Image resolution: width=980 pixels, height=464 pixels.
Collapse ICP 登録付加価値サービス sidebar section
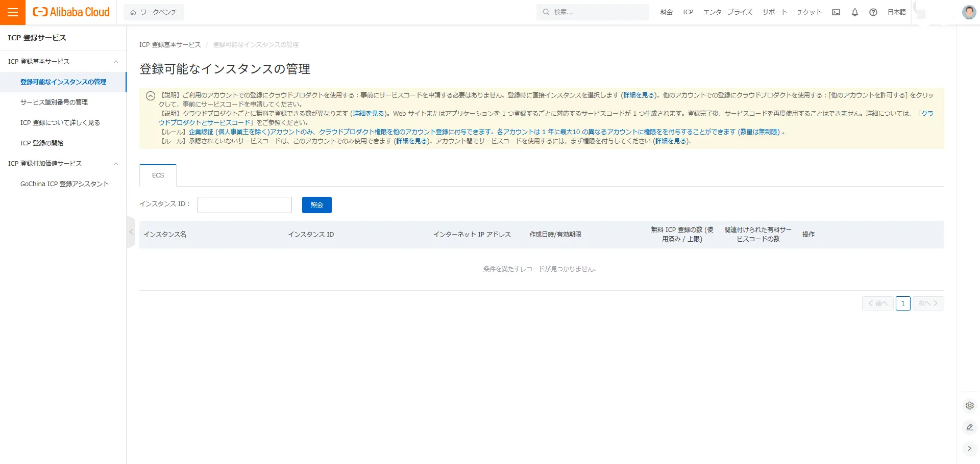coord(116,164)
